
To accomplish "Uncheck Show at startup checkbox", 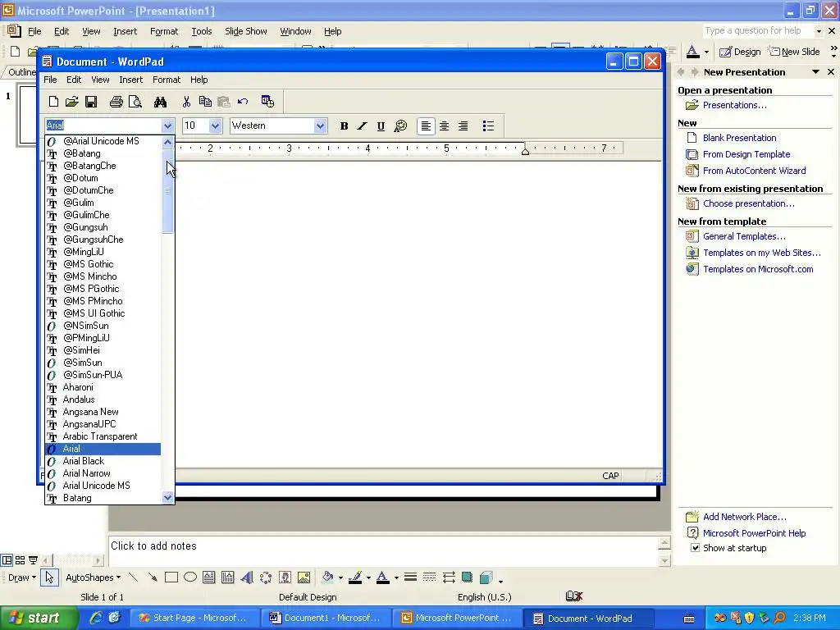I will click(x=695, y=548).
